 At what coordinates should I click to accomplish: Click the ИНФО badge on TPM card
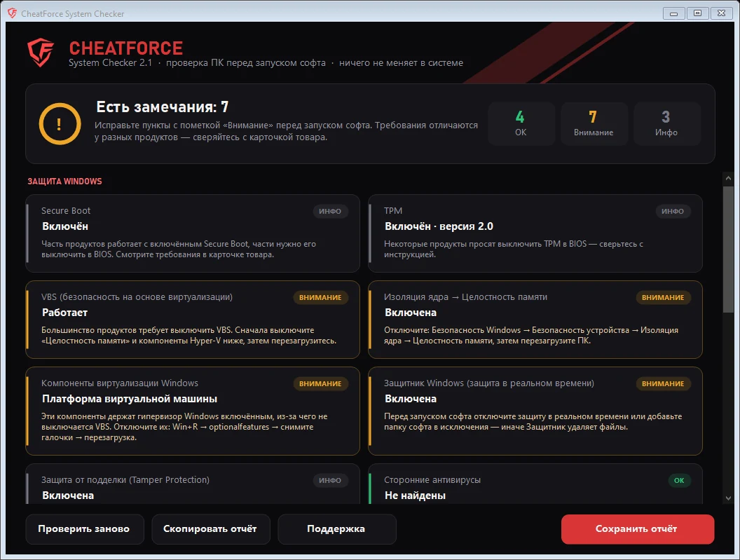point(673,211)
